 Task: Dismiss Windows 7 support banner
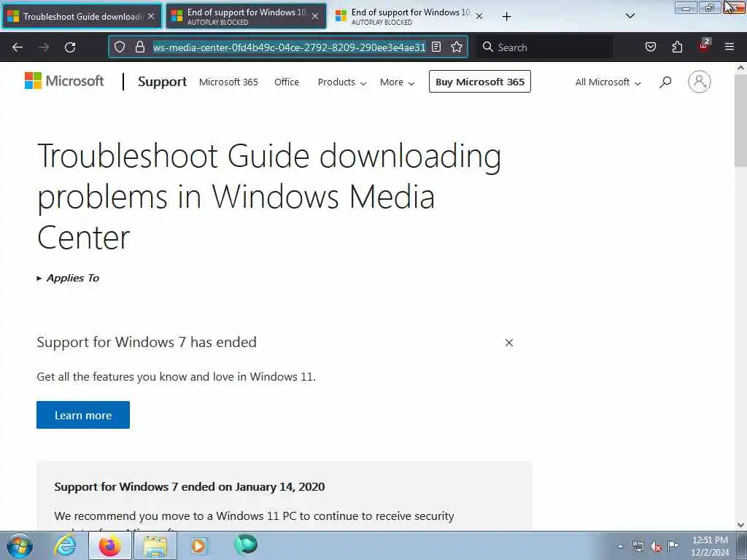508,343
